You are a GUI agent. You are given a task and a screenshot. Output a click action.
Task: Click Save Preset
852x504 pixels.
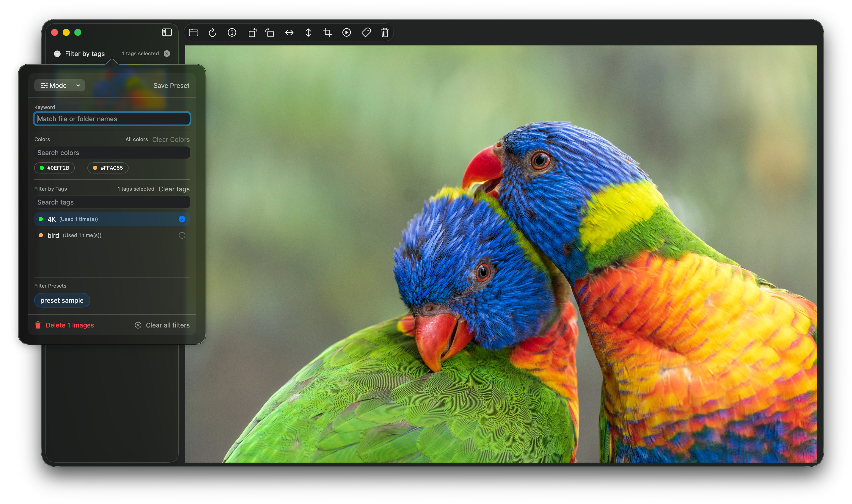pos(171,86)
